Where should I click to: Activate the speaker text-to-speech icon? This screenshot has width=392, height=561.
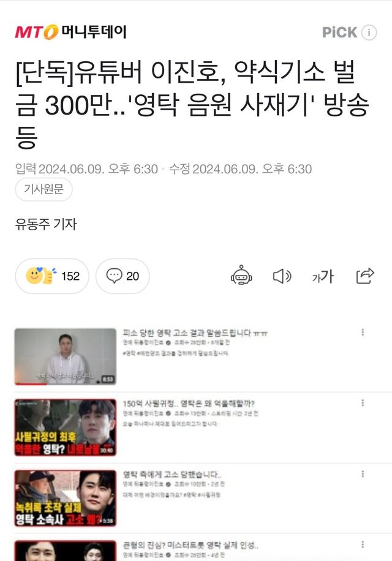[x=282, y=276]
